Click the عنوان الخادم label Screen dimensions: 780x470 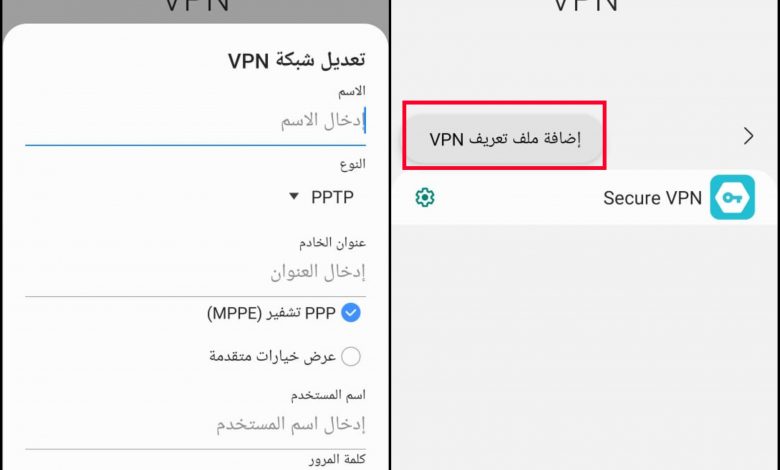coord(332,243)
